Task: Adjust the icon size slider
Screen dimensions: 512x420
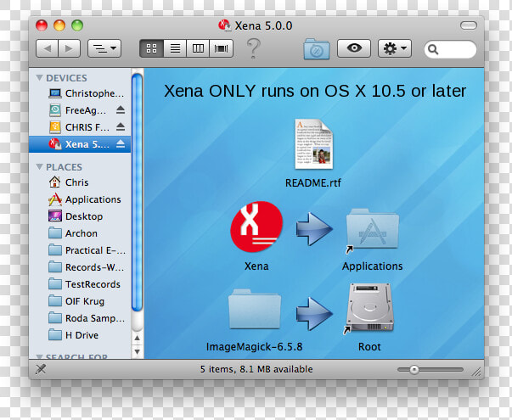Action: coord(414,370)
